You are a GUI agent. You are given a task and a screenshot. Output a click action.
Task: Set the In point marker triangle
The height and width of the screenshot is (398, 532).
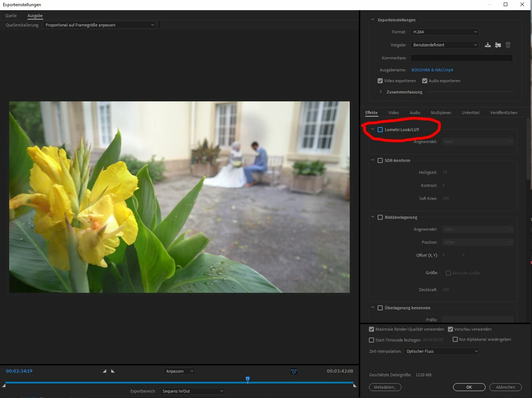point(105,371)
